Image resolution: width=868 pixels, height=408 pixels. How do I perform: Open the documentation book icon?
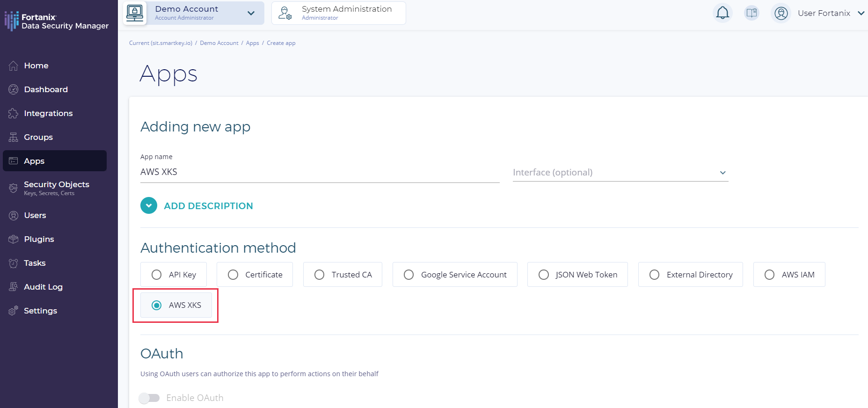751,13
